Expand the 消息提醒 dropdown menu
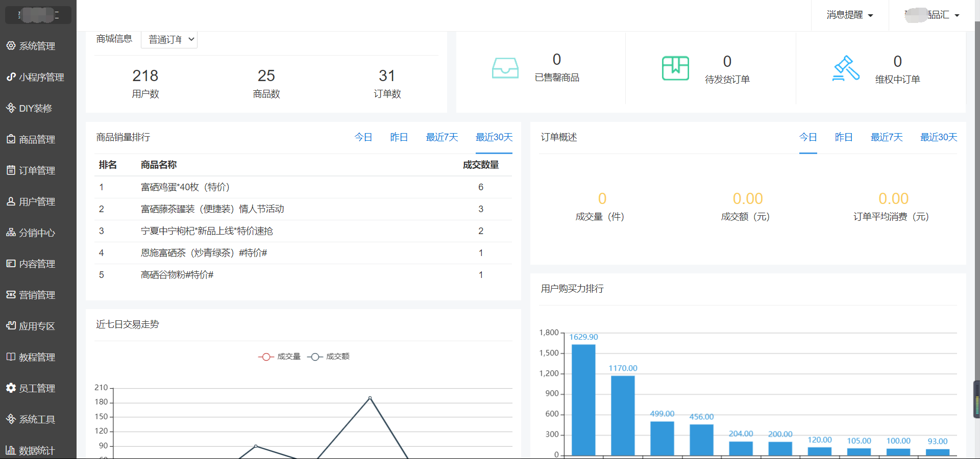The width and height of the screenshot is (980, 459). click(x=850, y=15)
